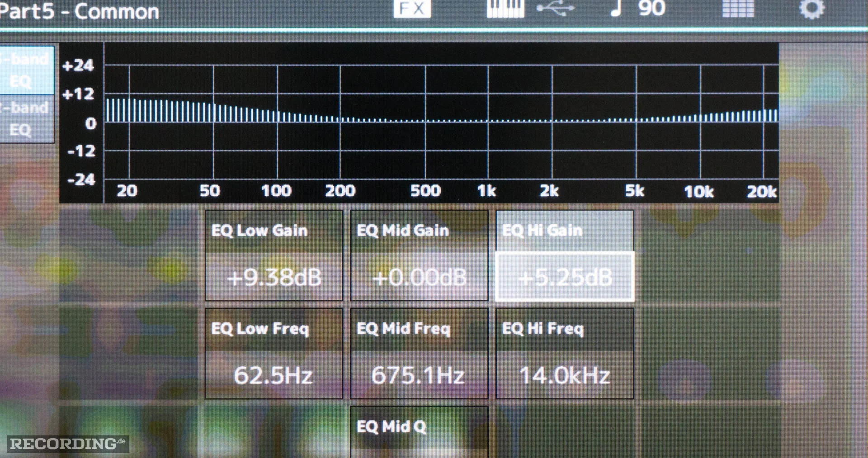Tap the tempo value 90

[x=651, y=8]
